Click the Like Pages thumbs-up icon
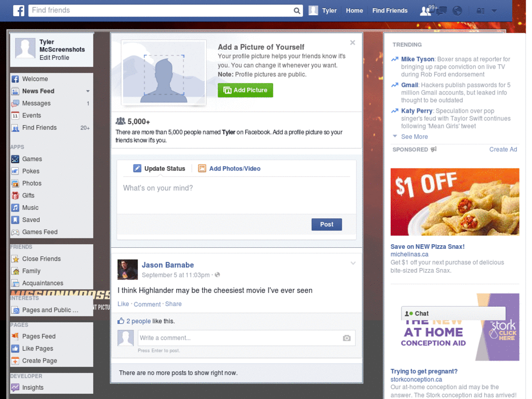The width and height of the screenshot is (532, 399). coord(15,349)
